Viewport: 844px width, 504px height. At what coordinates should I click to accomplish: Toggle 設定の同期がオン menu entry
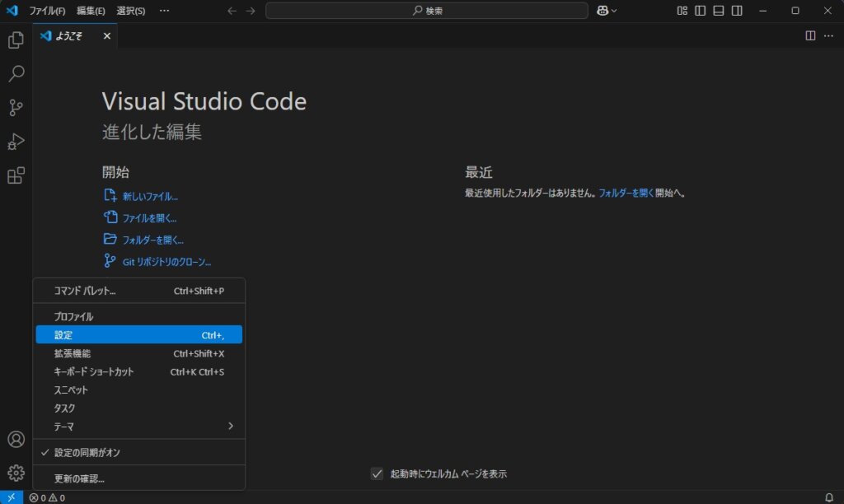tap(138, 452)
